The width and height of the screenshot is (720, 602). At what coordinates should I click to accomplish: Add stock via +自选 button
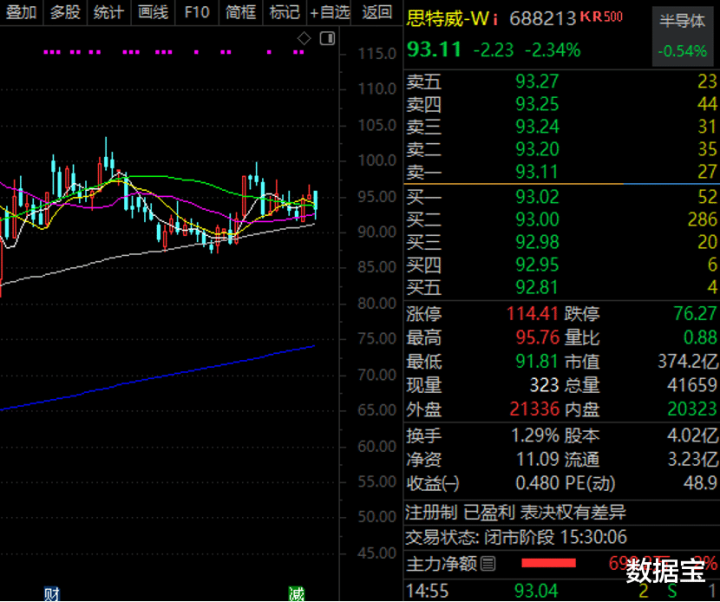pyautogui.click(x=329, y=12)
